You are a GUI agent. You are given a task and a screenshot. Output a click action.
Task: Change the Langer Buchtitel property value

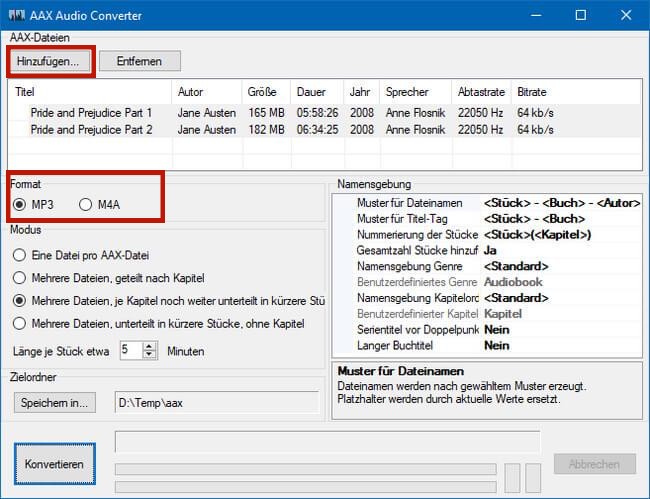pos(560,345)
